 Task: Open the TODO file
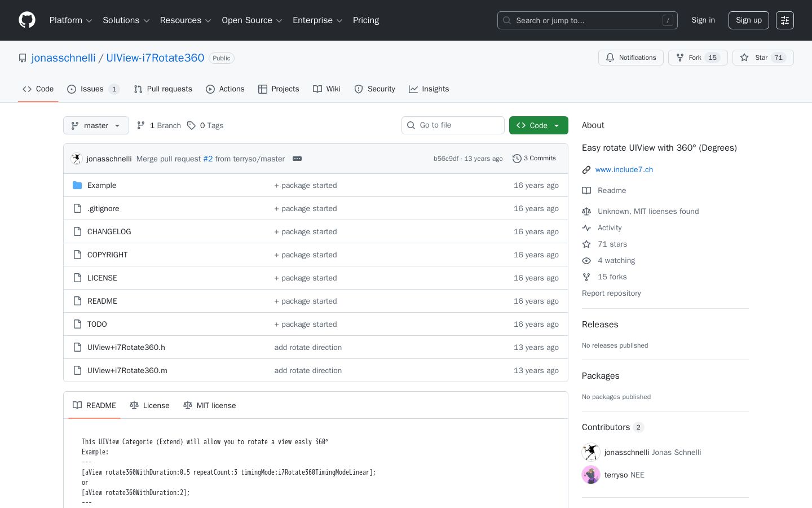(97, 324)
